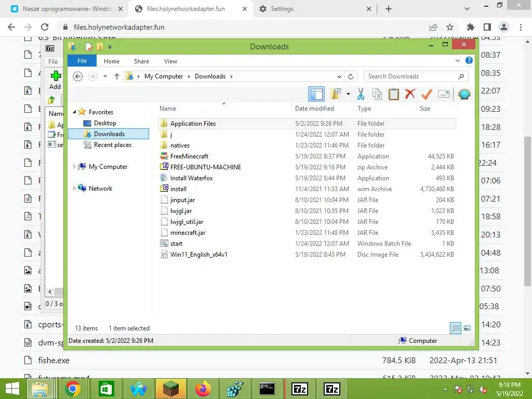Click 7-Zip up-one-level folder icon
Screen dimensions: 532x399
pyautogui.click(x=51, y=100)
